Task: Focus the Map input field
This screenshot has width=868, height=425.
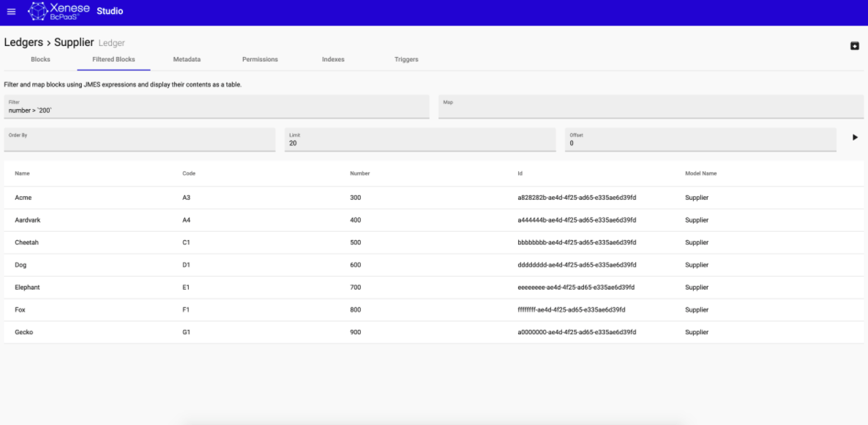Action: [651, 106]
